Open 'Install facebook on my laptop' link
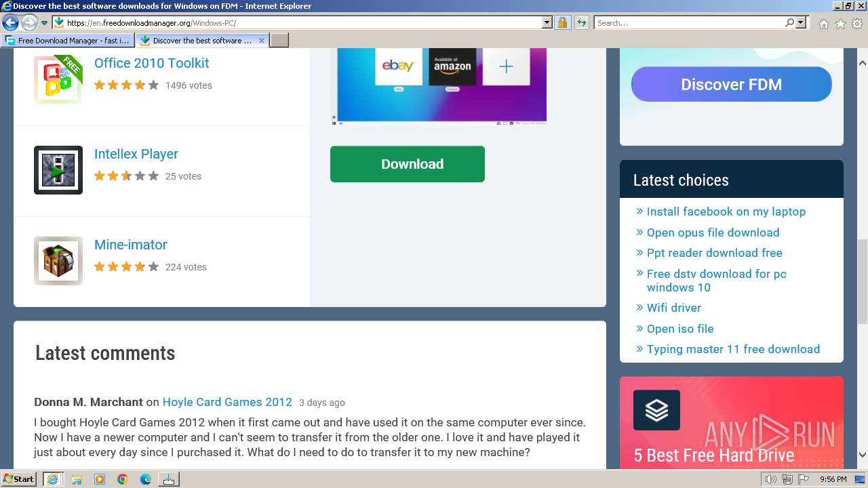 pyautogui.click(x=726, y=211)
